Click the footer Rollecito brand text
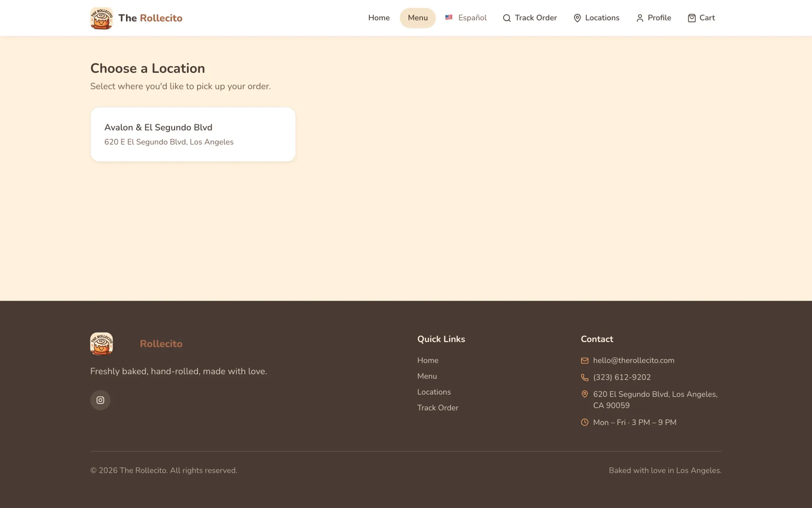Viewport: 812px width, 508px height. tap(161, 344)
